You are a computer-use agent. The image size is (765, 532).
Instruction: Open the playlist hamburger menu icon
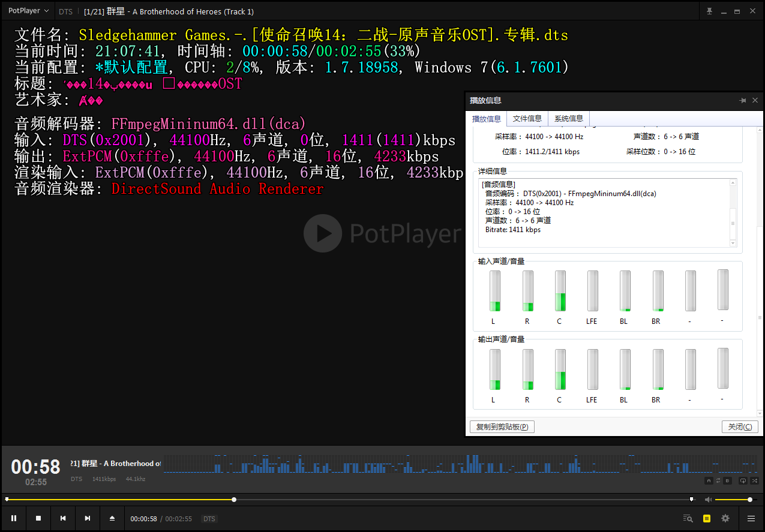coord(751,518)
